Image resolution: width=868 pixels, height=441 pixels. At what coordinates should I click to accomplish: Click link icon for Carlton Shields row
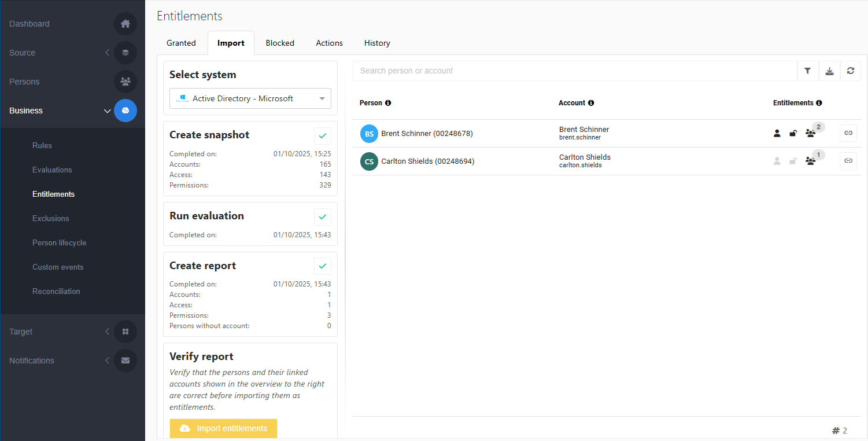[x=848, y=161]
